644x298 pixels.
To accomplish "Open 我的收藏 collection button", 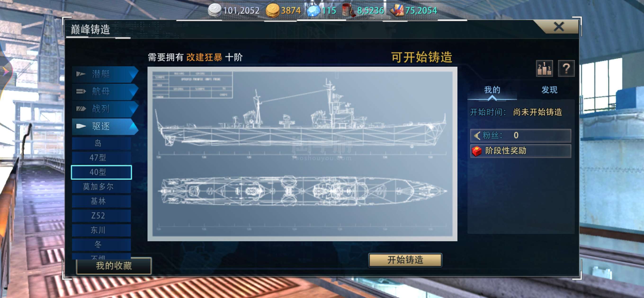I will pyautogui.click(x=114, y=266).
